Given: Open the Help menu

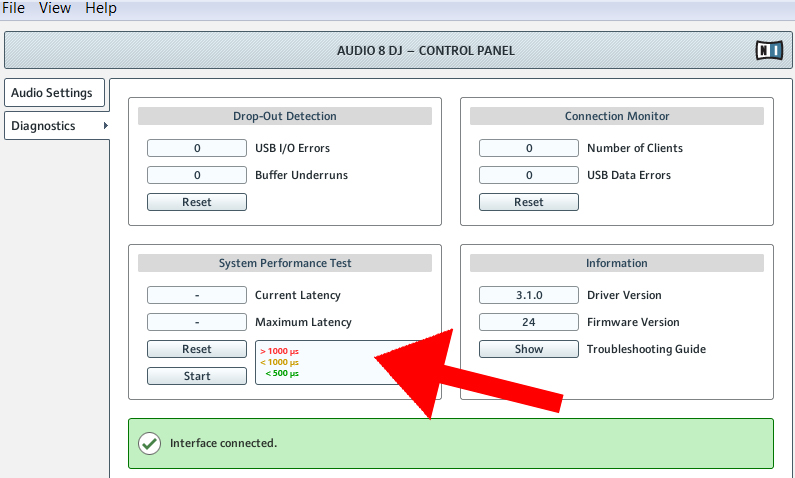Looking at the screenshot, I should coord(100,8).
